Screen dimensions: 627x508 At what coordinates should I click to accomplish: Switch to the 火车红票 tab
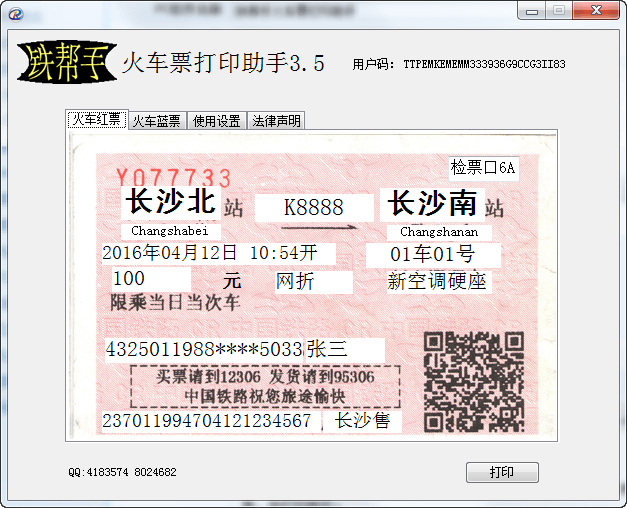coord(96,120)
